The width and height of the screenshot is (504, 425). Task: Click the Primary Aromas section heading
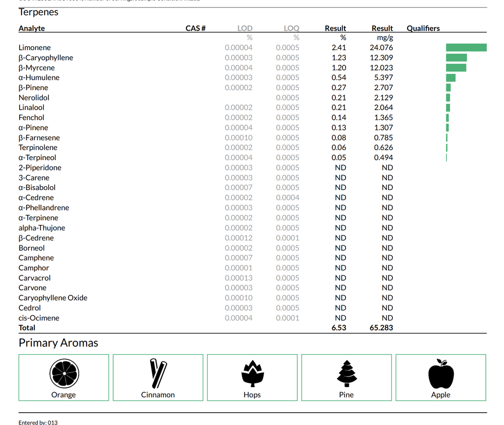58,343
